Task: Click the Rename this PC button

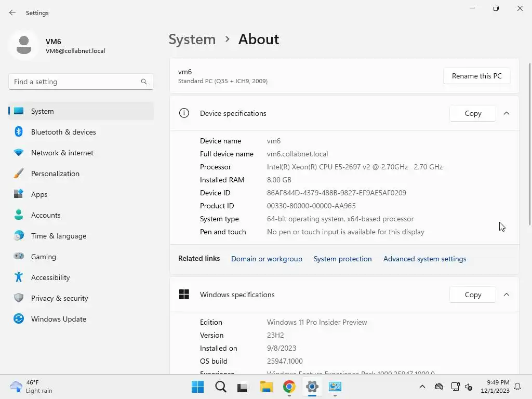Action: (477, 76)
